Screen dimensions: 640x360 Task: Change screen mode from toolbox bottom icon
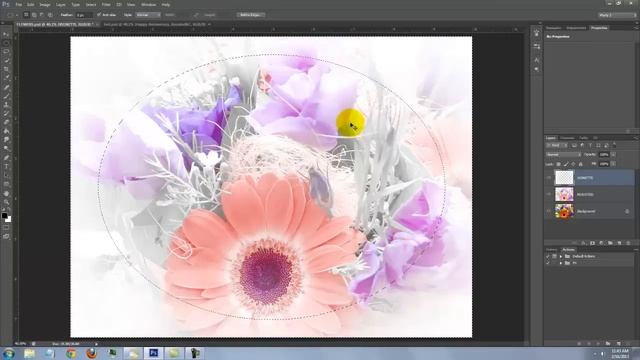click(x=6, y=236)
